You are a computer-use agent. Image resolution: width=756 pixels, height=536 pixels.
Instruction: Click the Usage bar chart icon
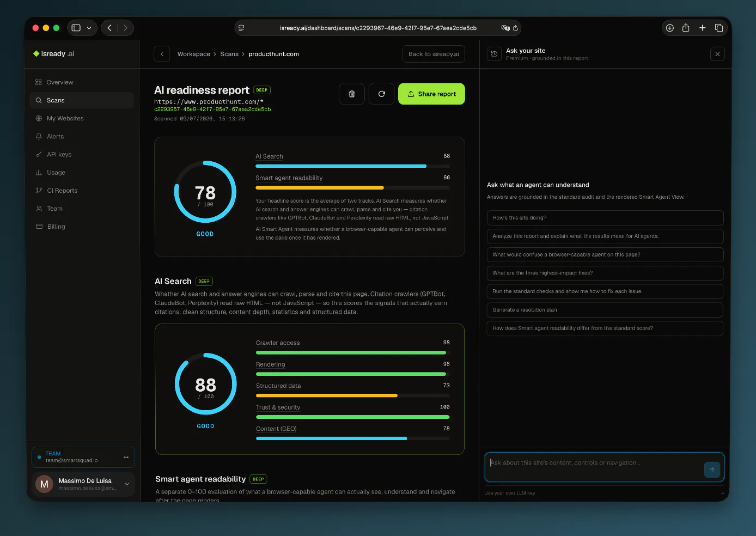[x=39, y=172]
